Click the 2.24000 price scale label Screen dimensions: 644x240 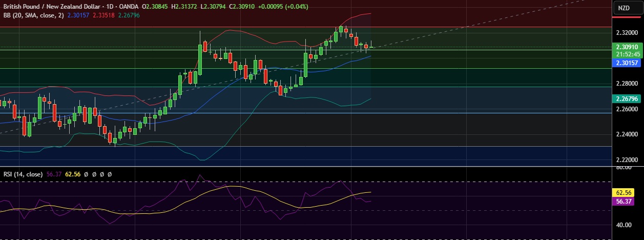pos(627,134)
